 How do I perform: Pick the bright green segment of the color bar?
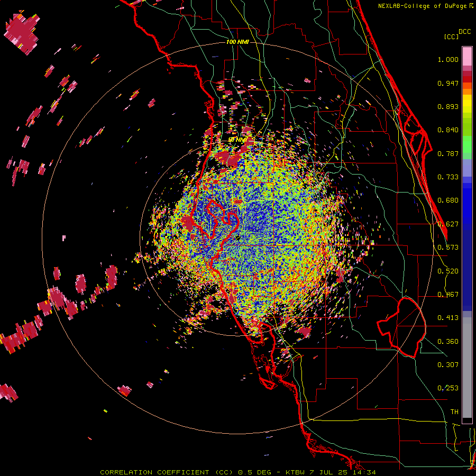[467, 144]
